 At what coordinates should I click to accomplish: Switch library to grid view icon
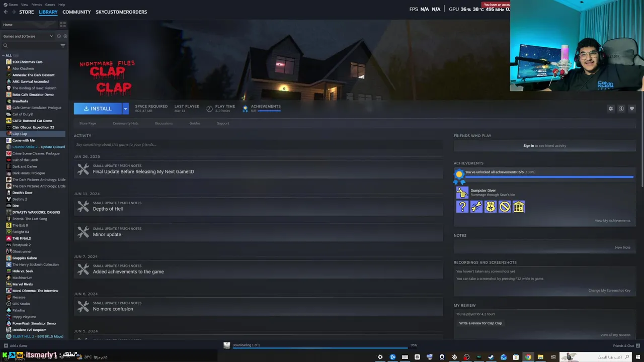point(63,25)
